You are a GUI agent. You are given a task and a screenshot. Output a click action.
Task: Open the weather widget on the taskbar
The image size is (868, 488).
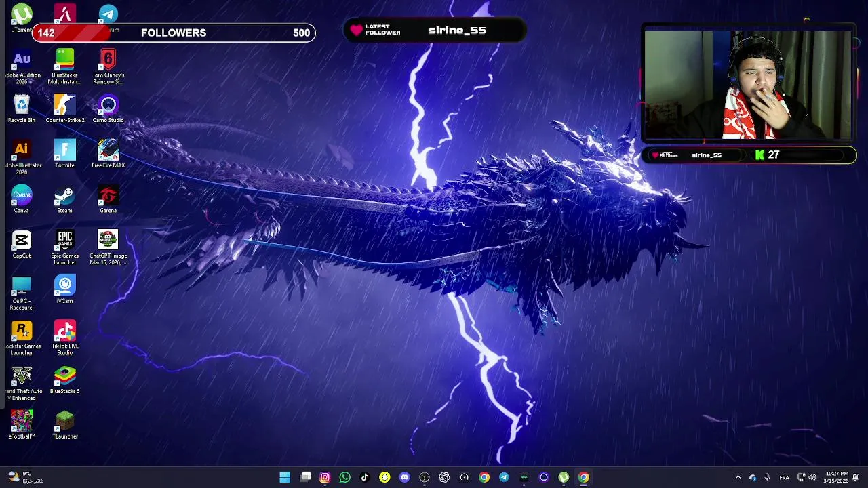26,477
